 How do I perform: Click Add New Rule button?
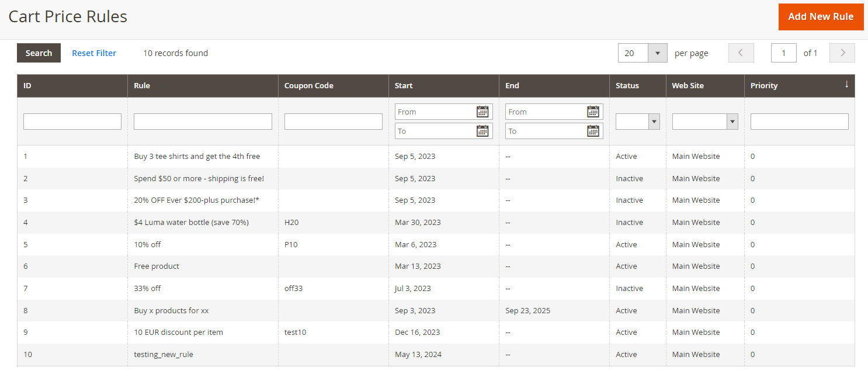(x=821, y=16)
